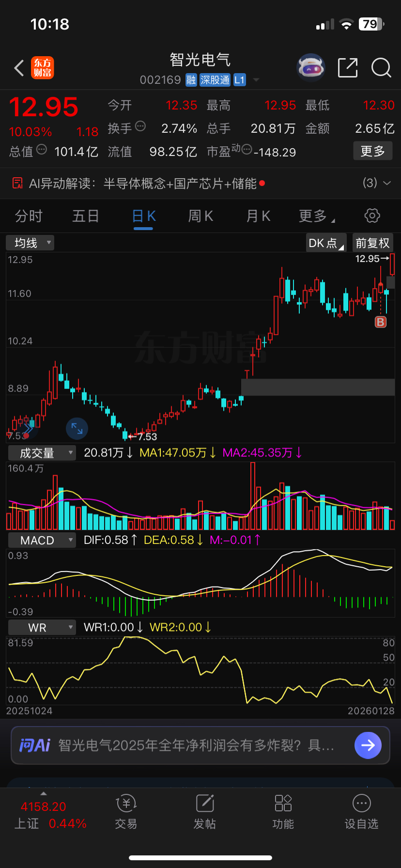Open 功能 functions icon
The width and height of the screenshot is (401, 868).
click(x=283, y=804)
